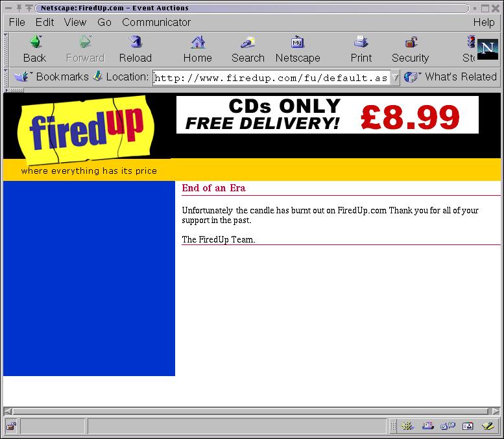Go to the Home page
The image size is (504, 439).
click(x=198, y=49)
